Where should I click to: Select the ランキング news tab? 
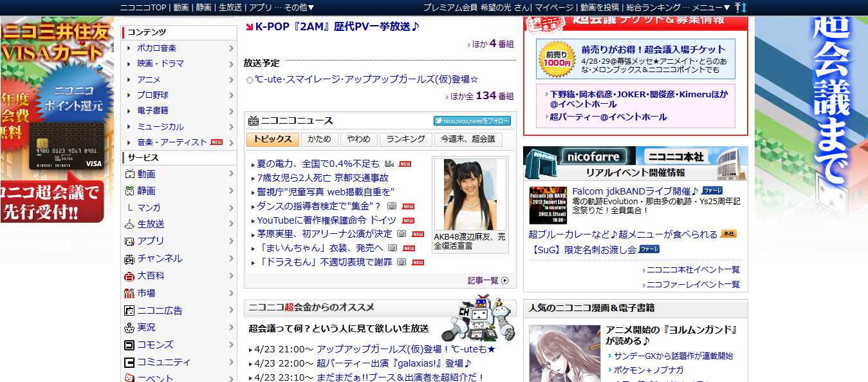click(405, 139)
